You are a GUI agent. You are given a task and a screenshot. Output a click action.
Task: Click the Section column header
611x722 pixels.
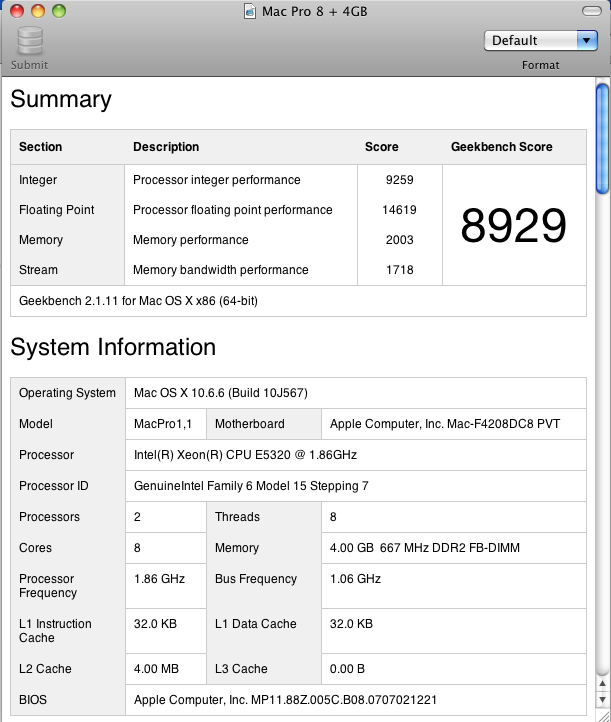click(x=41, y=146)
